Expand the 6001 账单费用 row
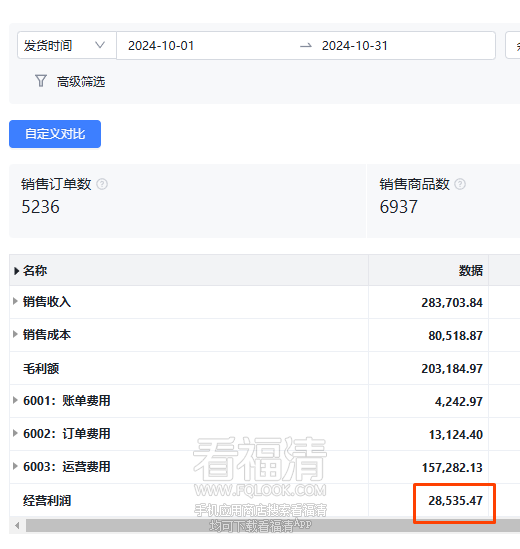This screenshot has height=549, width=520. pos(15,400)
